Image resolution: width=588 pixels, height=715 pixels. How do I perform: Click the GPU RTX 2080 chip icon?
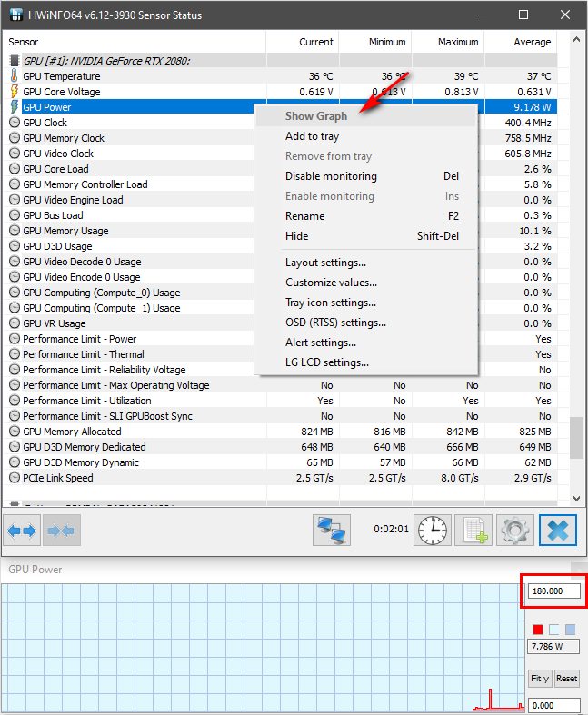tap(15, 60)
